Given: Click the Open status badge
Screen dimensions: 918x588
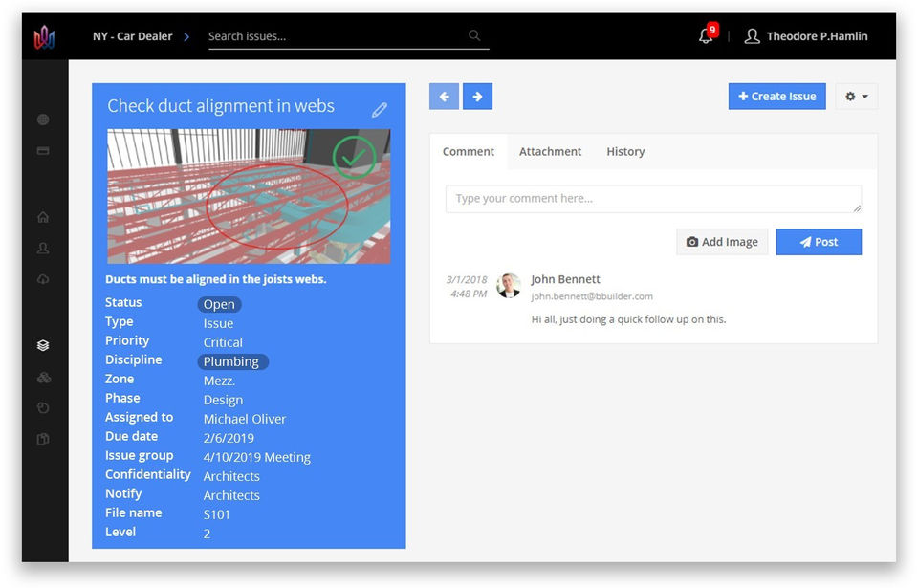Looking at the screenshot, I should coord(219,305).
